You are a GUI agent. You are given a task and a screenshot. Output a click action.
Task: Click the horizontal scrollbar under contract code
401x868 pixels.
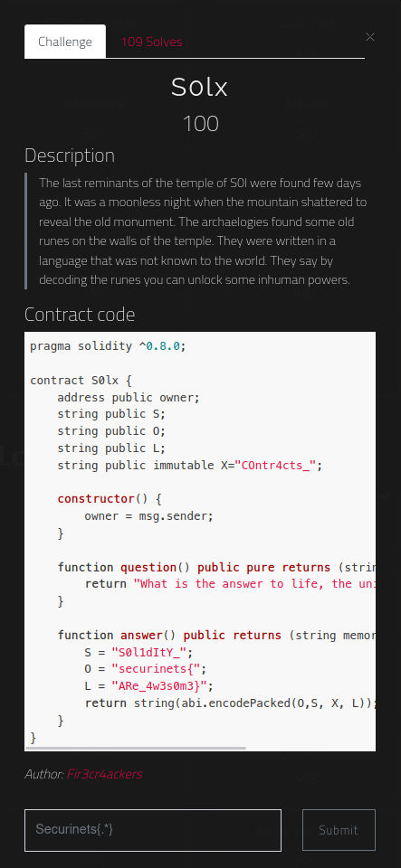[135, 748]
